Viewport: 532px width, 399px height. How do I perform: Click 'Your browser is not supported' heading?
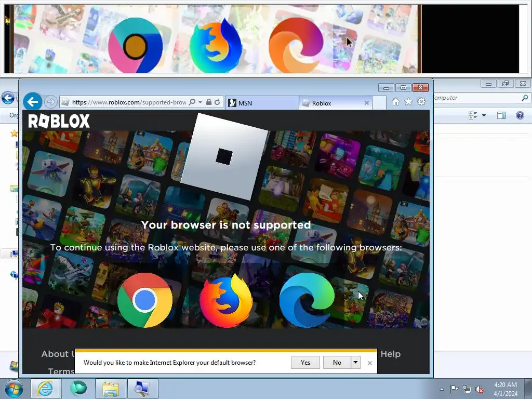pyautogui.click(x=226, y=225)
